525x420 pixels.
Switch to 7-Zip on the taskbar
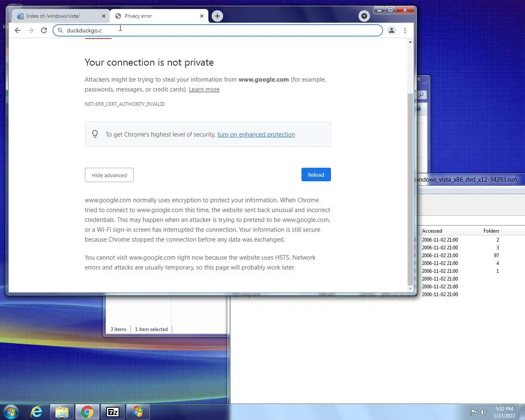point(113,412)
